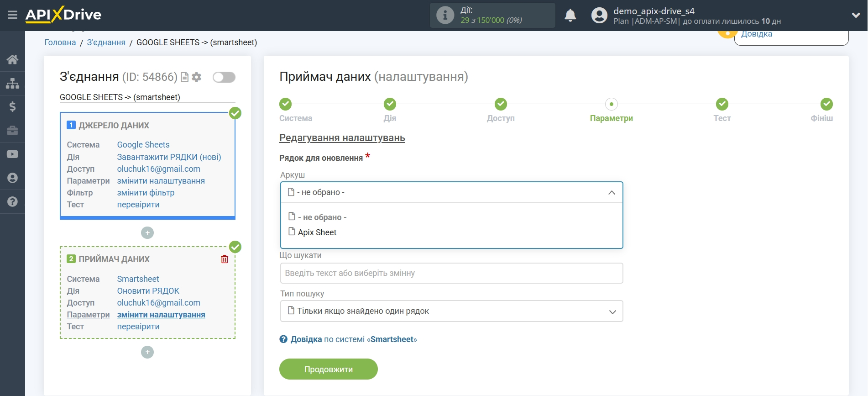Open Завантажити РЯДКИ (нові) action link

click(169, 157)
